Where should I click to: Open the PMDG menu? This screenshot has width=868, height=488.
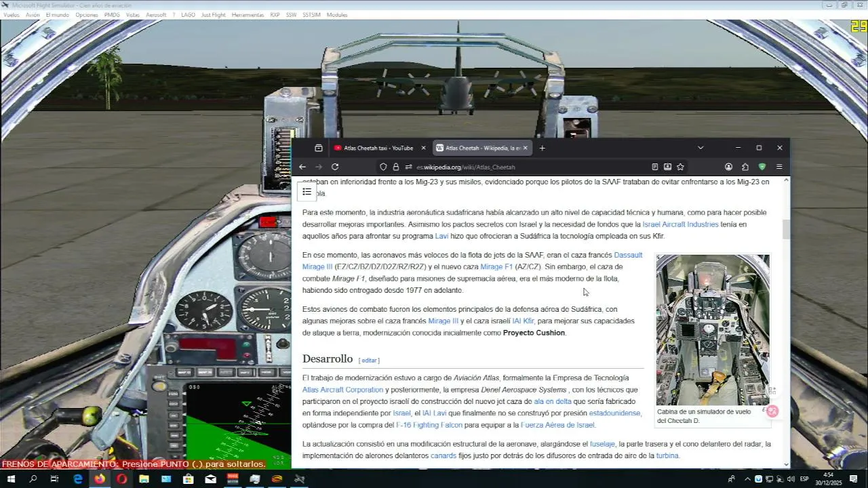[112, 15]
